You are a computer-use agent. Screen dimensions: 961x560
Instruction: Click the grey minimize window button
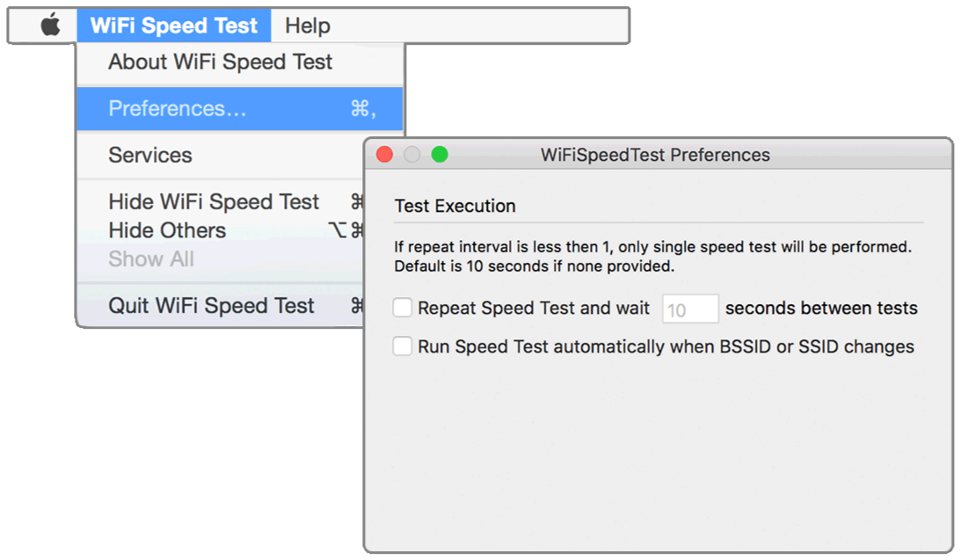point(411,155)
